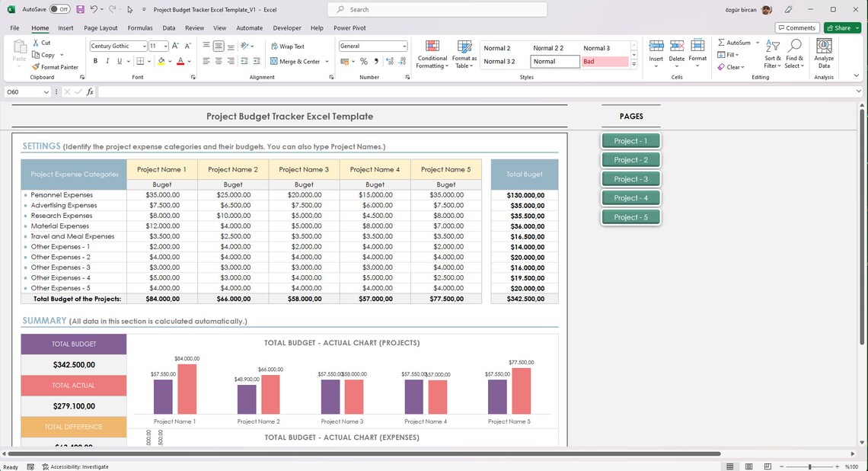The image size is (868, 471).
Task: Click the Format Painter brush icon
Action: (x=36, y=67)
